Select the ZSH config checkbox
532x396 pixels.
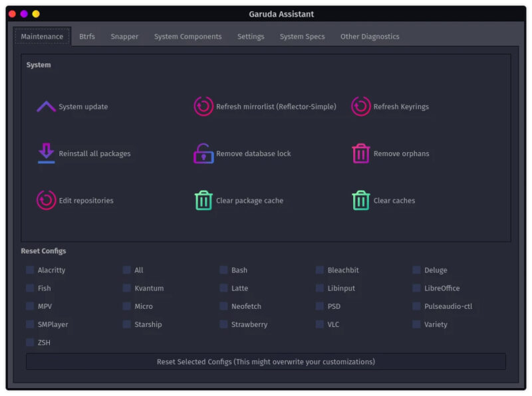30,343
